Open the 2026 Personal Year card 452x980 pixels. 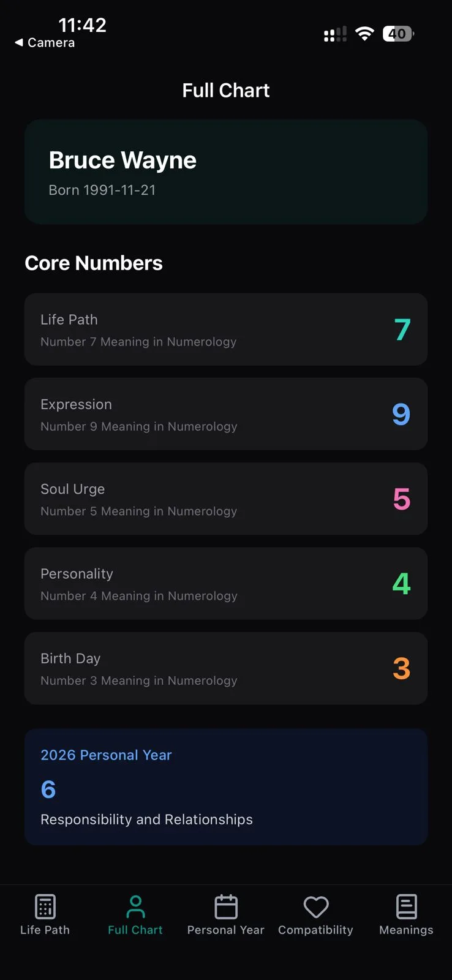pyautogui.click(x=225, y=787)
